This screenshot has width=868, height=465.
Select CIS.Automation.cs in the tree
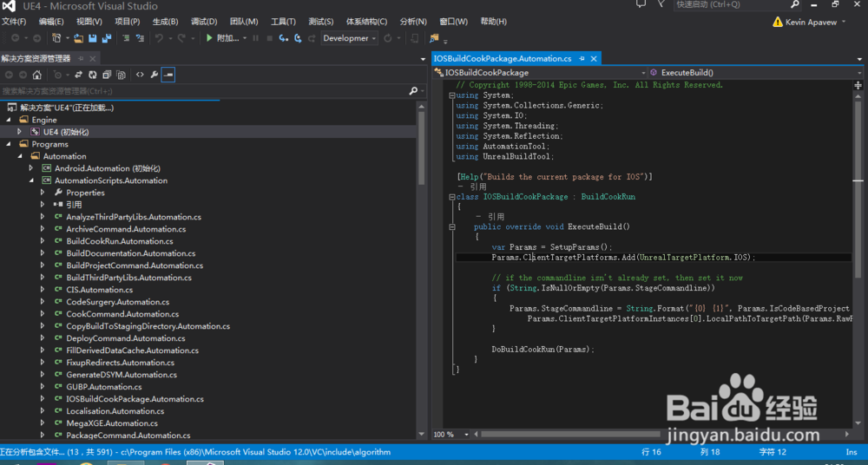(100, 290)
